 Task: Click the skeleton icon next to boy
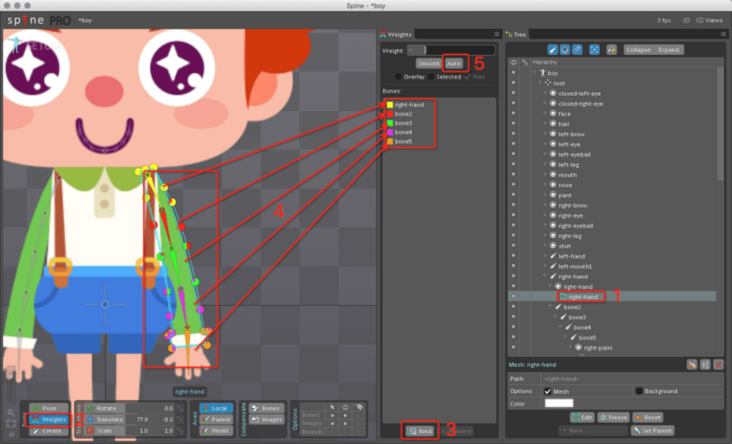[542, 73]
